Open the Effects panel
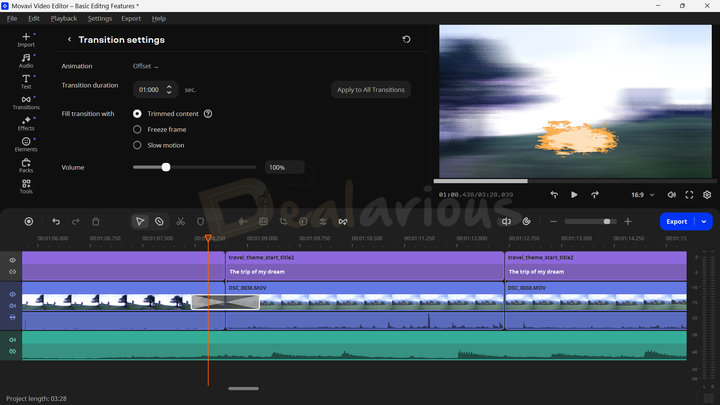The width and height of the screenshot is (720, 405). click(x=26, y=124)
